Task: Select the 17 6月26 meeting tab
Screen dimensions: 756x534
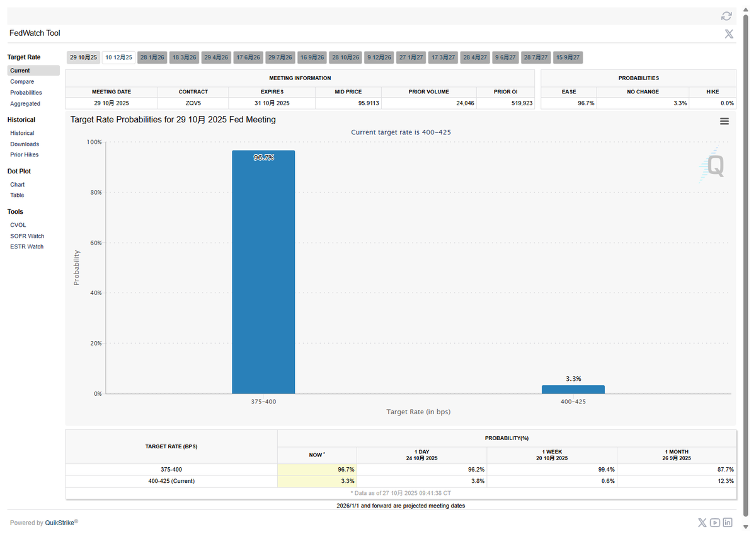Action: coord(248,57)
